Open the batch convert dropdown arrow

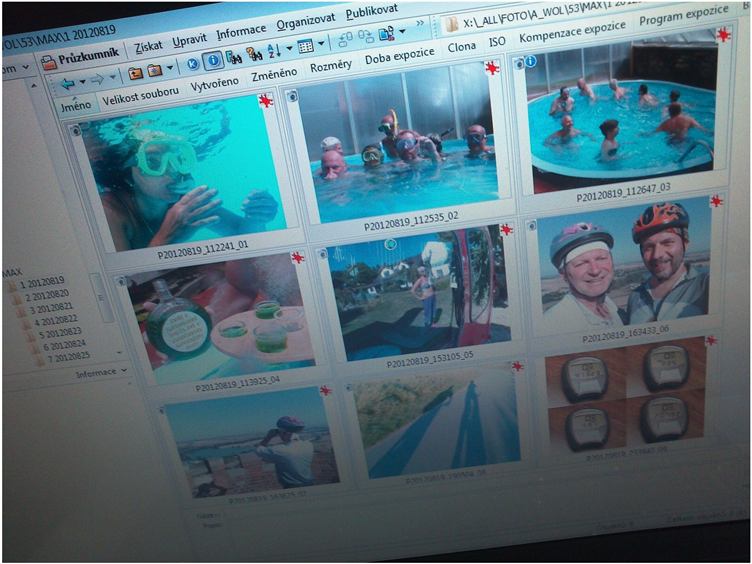401,32
